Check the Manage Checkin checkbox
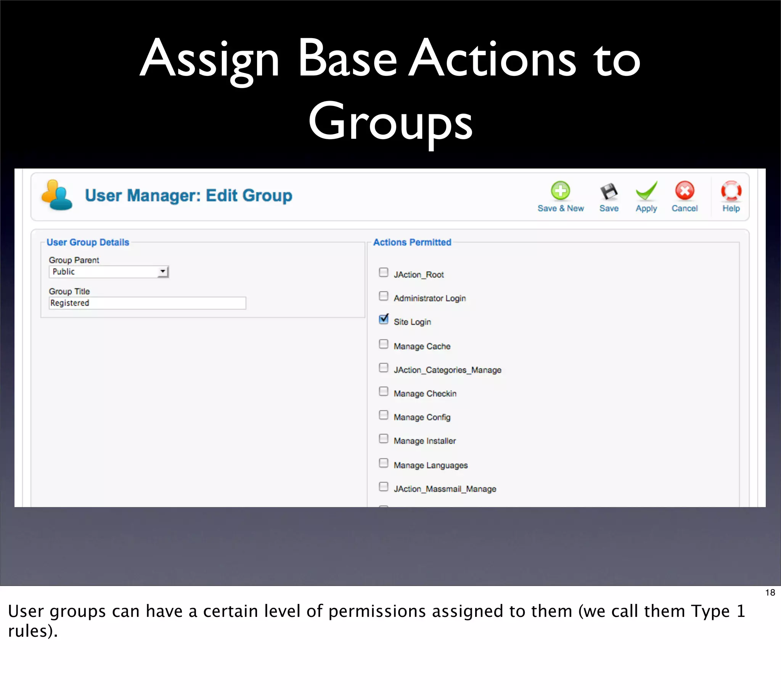This screenshot has width=781, height=700. click(384, 392)
